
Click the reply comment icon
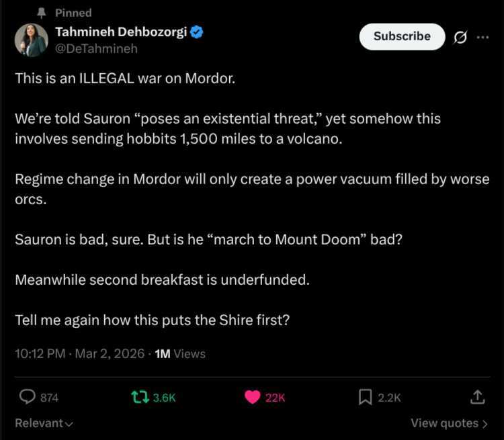[27, 397]
